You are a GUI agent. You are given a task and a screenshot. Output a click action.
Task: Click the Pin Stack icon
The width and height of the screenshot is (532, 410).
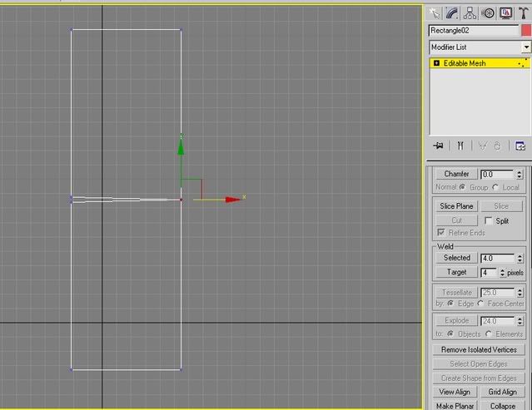pyautogui.click(x=439, y=146)
